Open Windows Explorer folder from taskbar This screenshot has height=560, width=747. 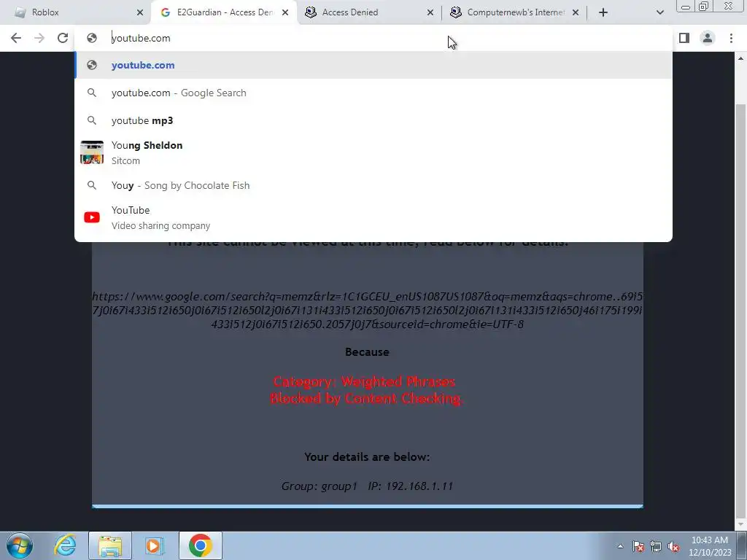(110, 545)
